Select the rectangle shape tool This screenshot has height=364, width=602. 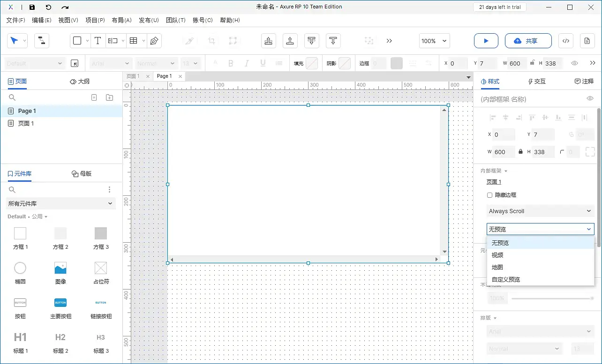click(x=77, y=41)
